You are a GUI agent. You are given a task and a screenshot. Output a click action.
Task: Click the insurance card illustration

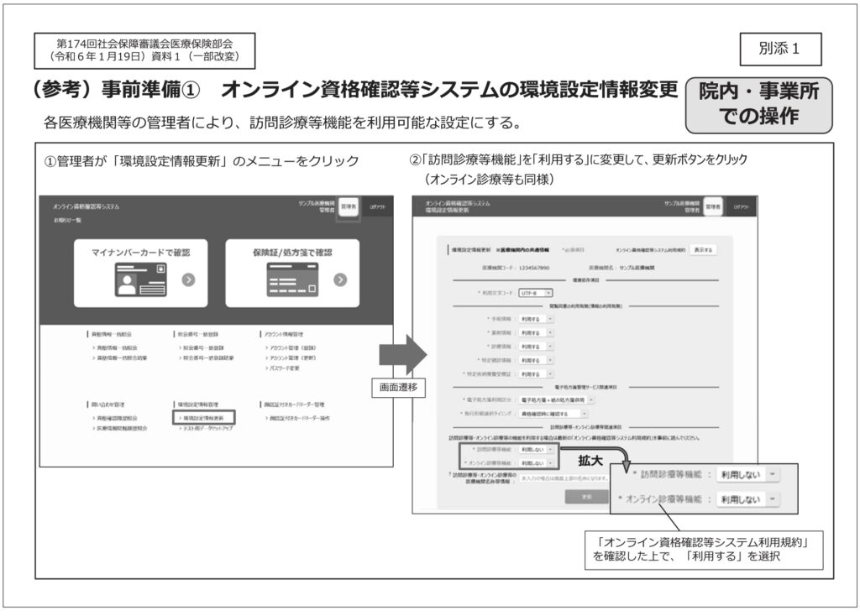click(x=292, y=280)
